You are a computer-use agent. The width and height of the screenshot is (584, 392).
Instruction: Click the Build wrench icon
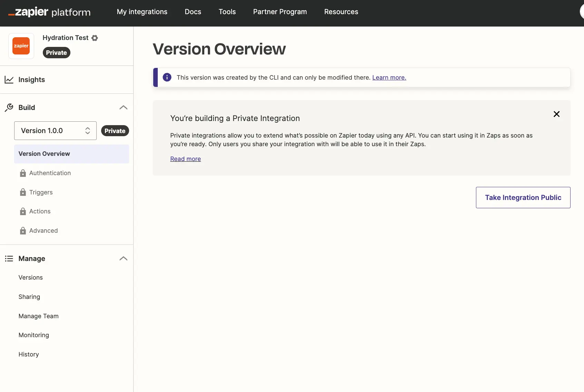point(9,108)
